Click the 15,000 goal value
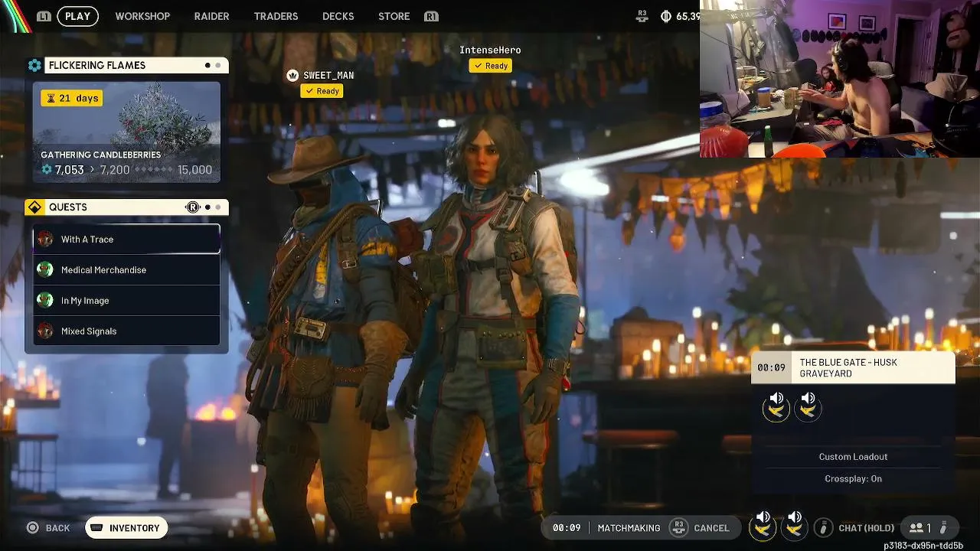 click(194, 170)
